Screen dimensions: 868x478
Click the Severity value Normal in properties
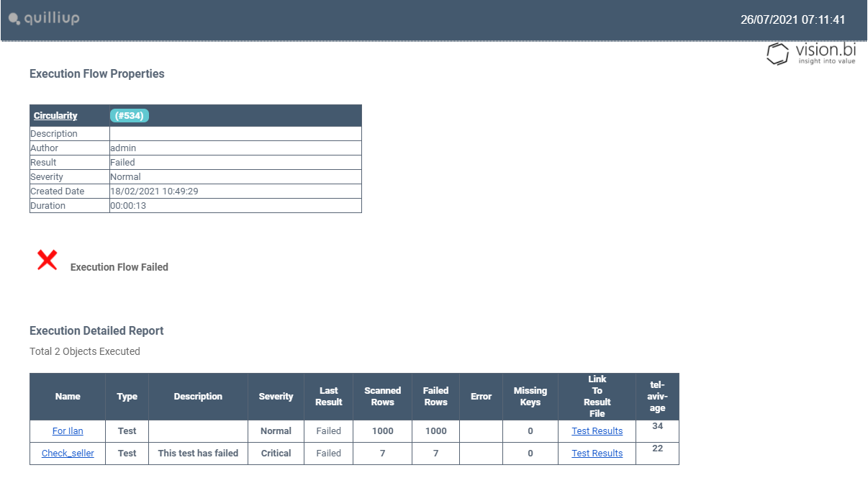pos(125,177)
